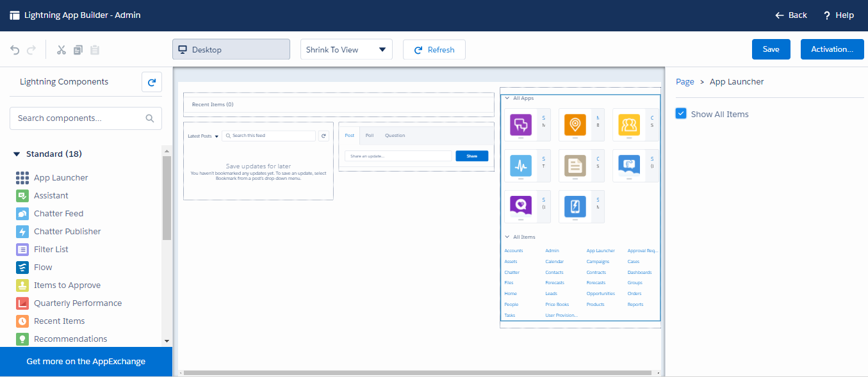This screenshot has height=377, width=868.
Task: Click the undo arrow icon
Action: pos(15,50)
